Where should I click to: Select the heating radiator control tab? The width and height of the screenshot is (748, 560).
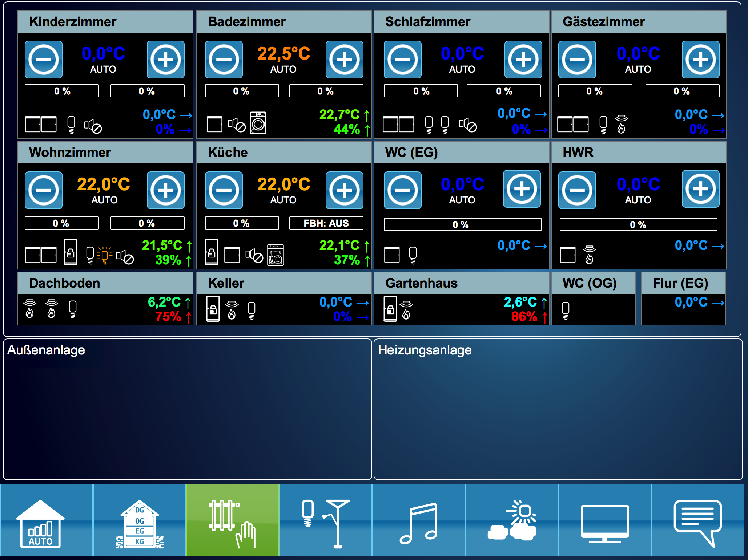233,520
